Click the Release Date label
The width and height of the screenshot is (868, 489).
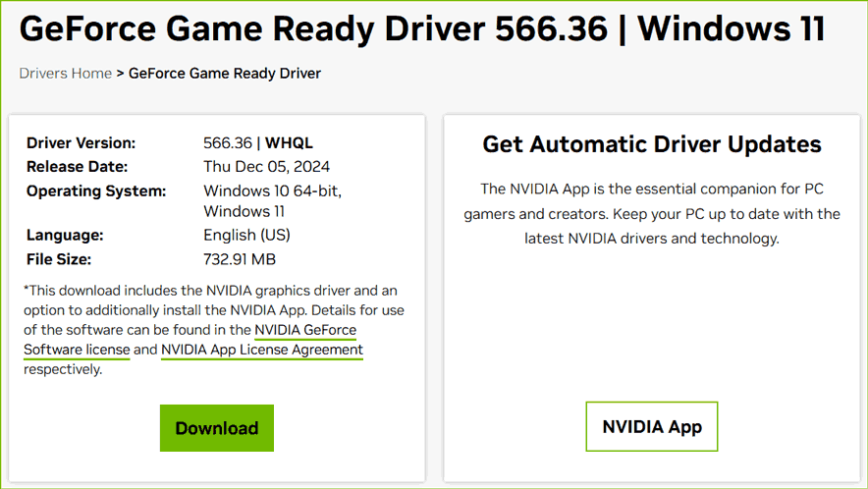click(x=77, y=167)
